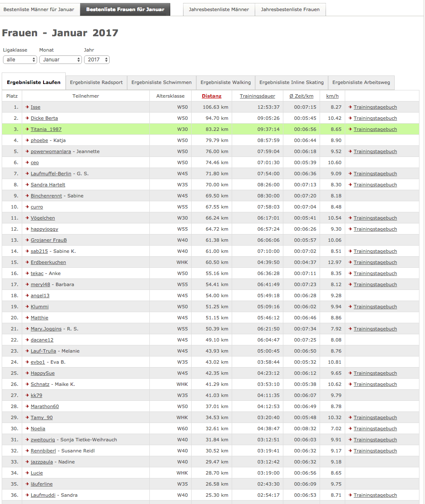
Task: Open the Jahr dropdown showing 2017
Action: (x=96, y=60)
